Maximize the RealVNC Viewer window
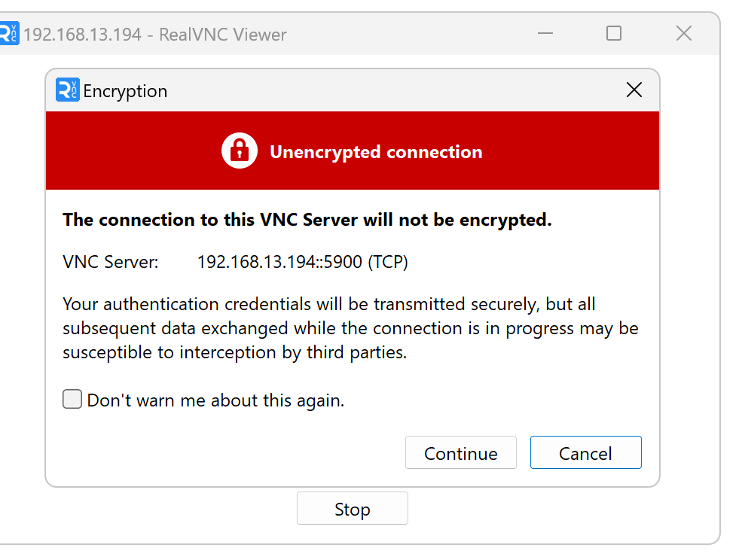The width and height of the screenshot is (745, 560). coord(614,34)
